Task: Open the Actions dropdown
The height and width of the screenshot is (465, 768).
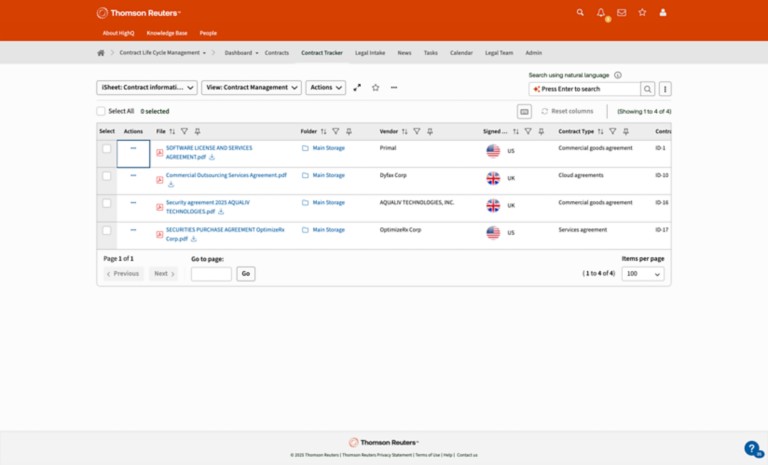Action: (326, 88)
